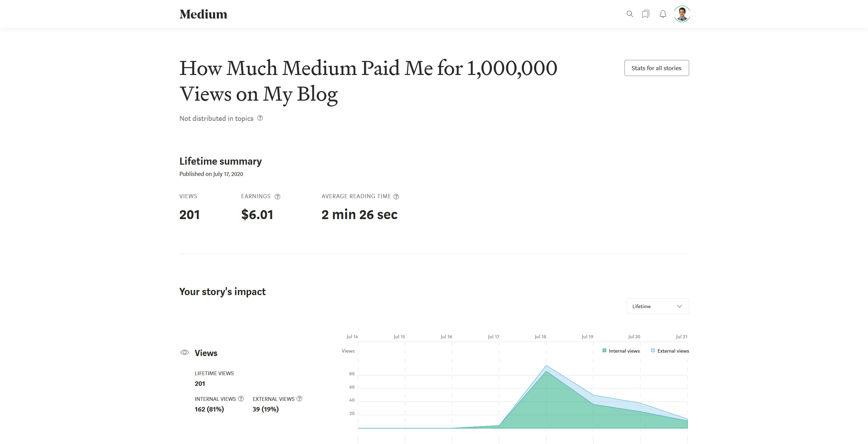The image size is (868, 444).
Task: Select the Jul 18 peak on the chart
Action: (546, 366)
